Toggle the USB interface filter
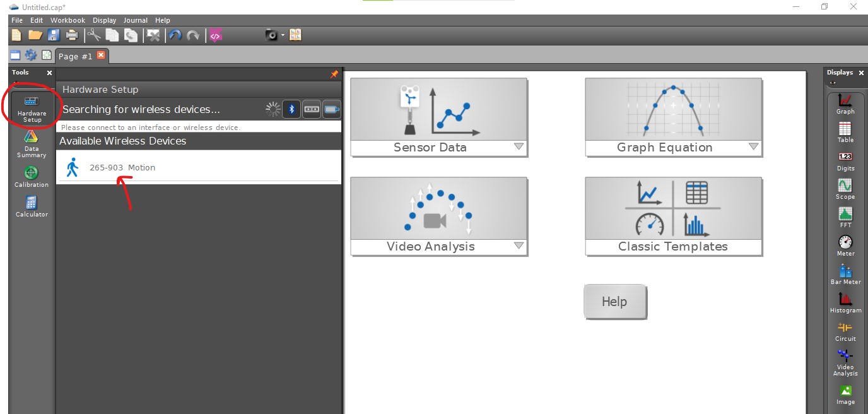The height and width of the screenshot is (414, 868). [311, 109]
